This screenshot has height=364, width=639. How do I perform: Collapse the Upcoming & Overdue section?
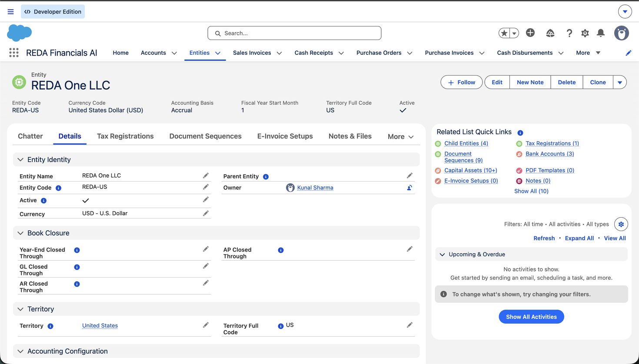point(442,255)
